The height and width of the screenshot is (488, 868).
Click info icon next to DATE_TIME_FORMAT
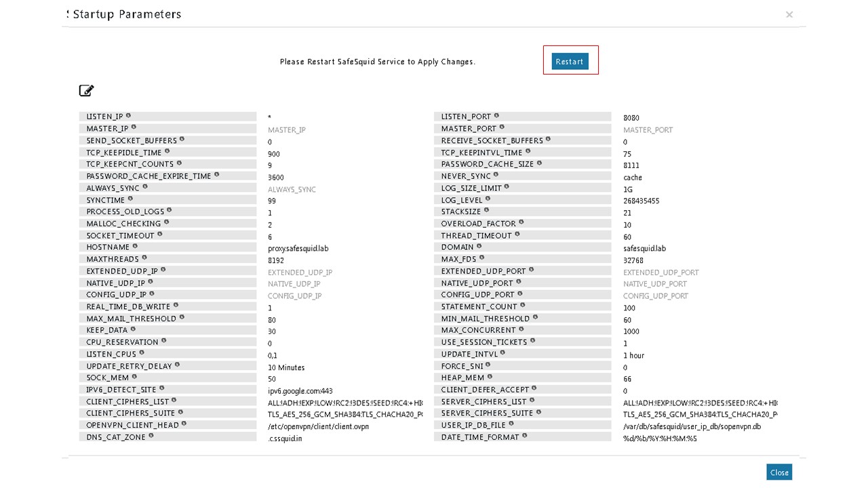tap(526, 436)
